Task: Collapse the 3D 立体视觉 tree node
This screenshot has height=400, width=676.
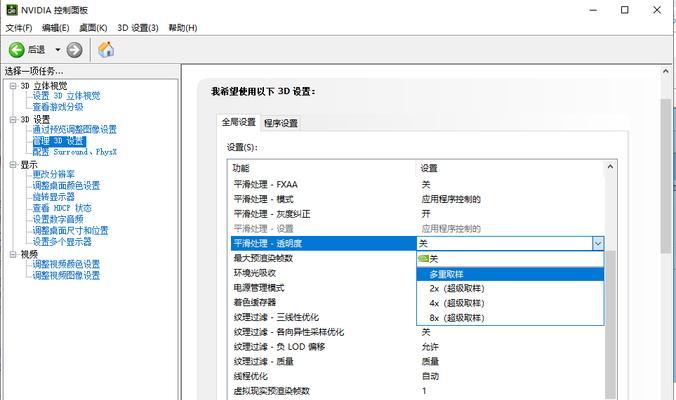Action: (13, 86)
